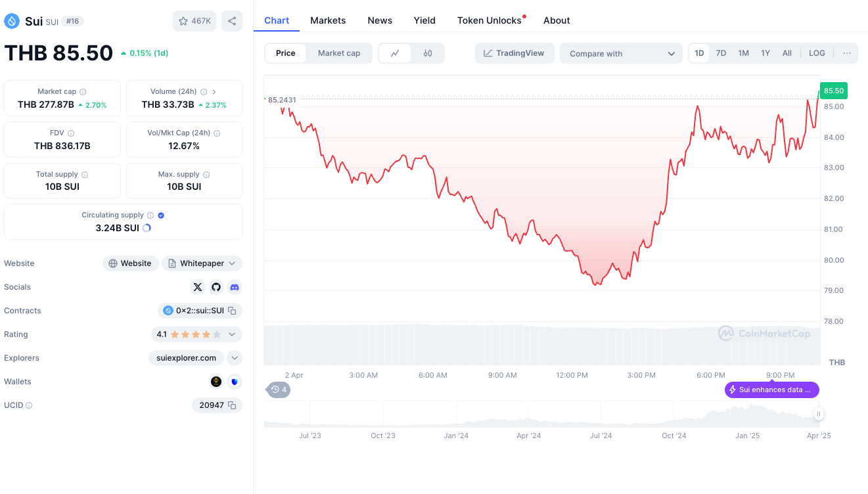Open the News tab

point(380,20)
